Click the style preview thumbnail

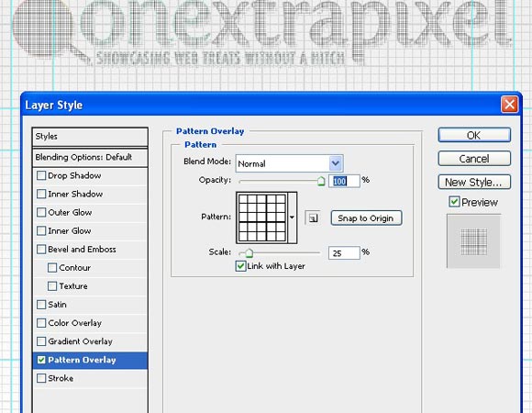click(473, 241)
